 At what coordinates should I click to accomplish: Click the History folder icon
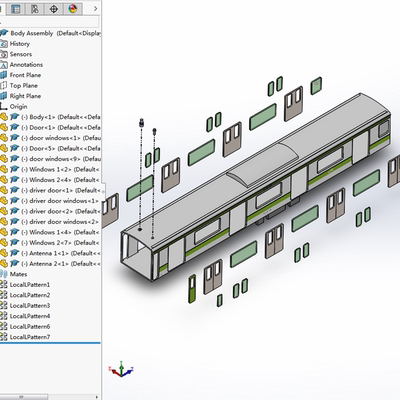pos(4,44)
